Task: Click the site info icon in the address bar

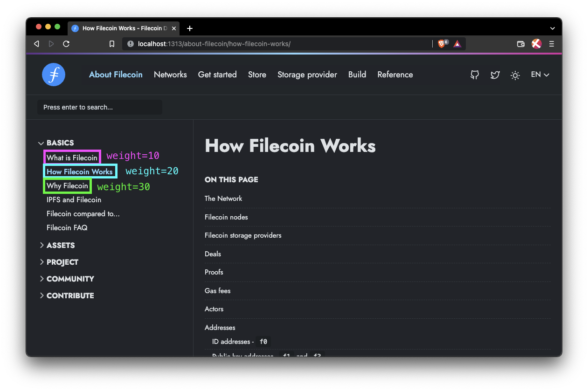Action: tap(131, 44)
